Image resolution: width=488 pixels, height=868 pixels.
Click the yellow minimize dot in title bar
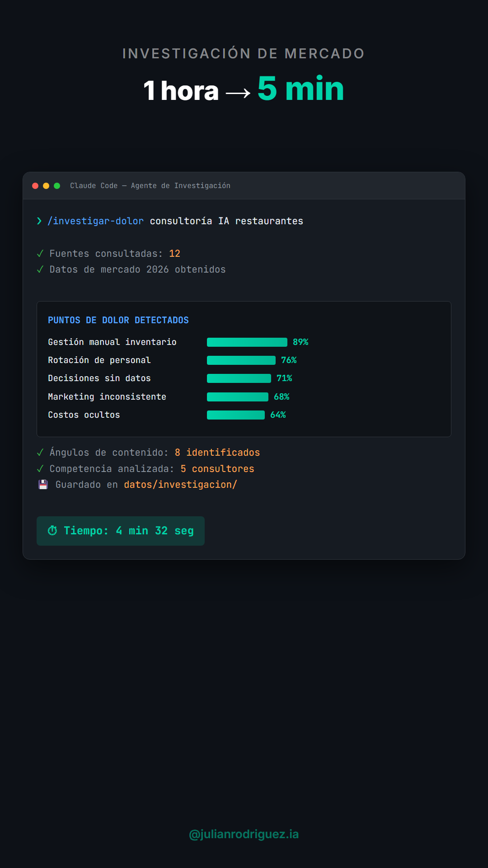coord(46,186)
